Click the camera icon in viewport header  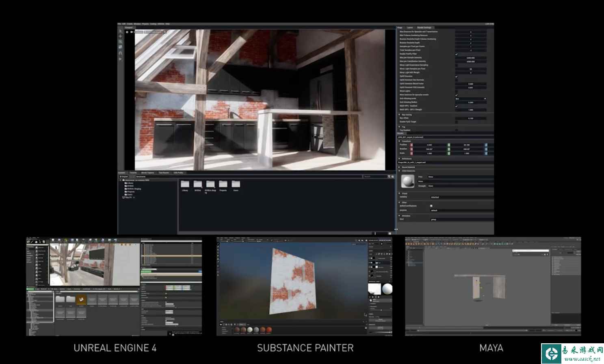[x=132, y=32]
